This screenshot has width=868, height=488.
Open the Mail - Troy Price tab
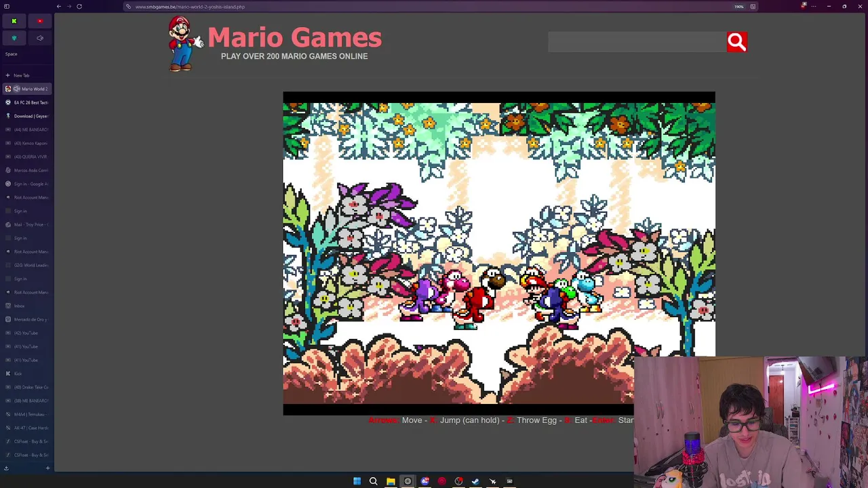(27, 224)
